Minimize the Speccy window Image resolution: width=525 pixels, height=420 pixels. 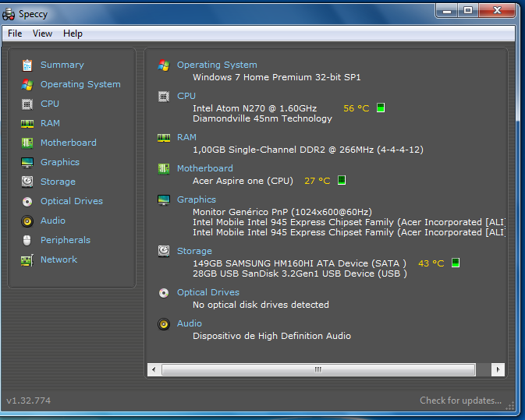[x=447, y=11]
